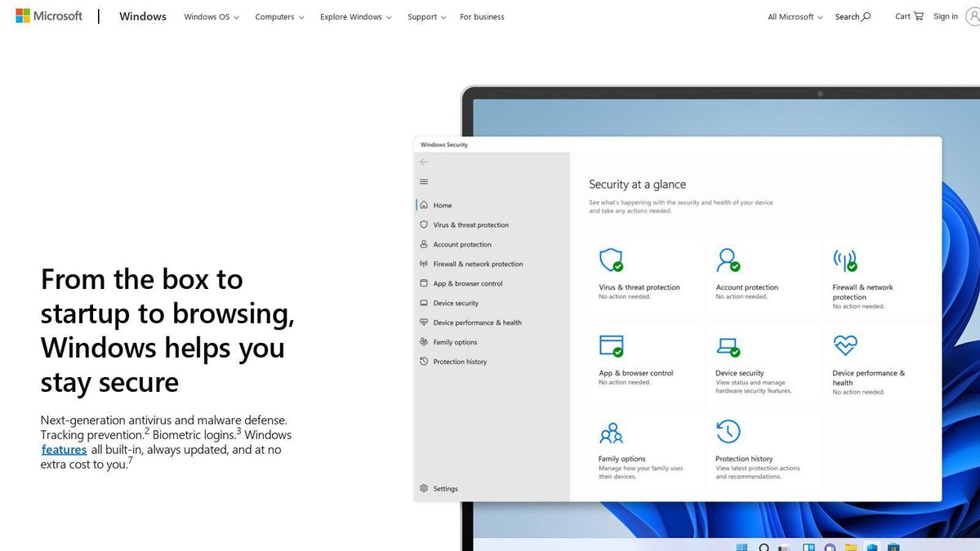
Task: Open the For business link
Action: tap(482, 17)
